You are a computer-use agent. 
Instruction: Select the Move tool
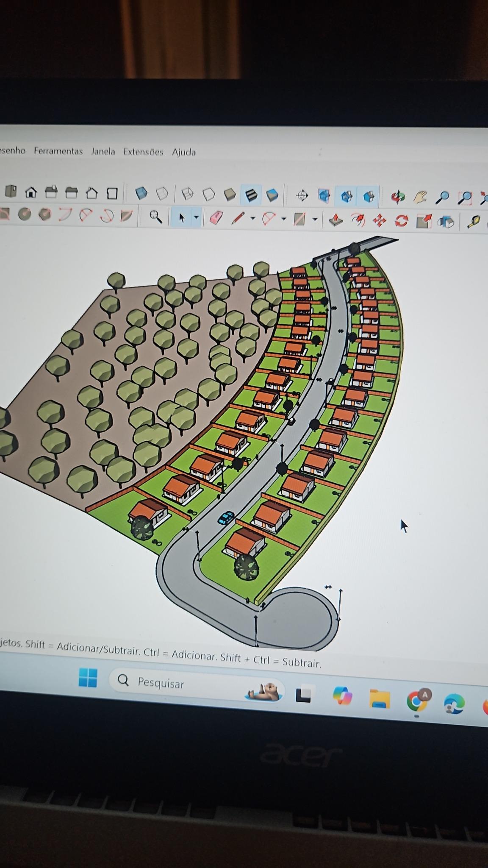pyautogui.click(x=379, y=220)
